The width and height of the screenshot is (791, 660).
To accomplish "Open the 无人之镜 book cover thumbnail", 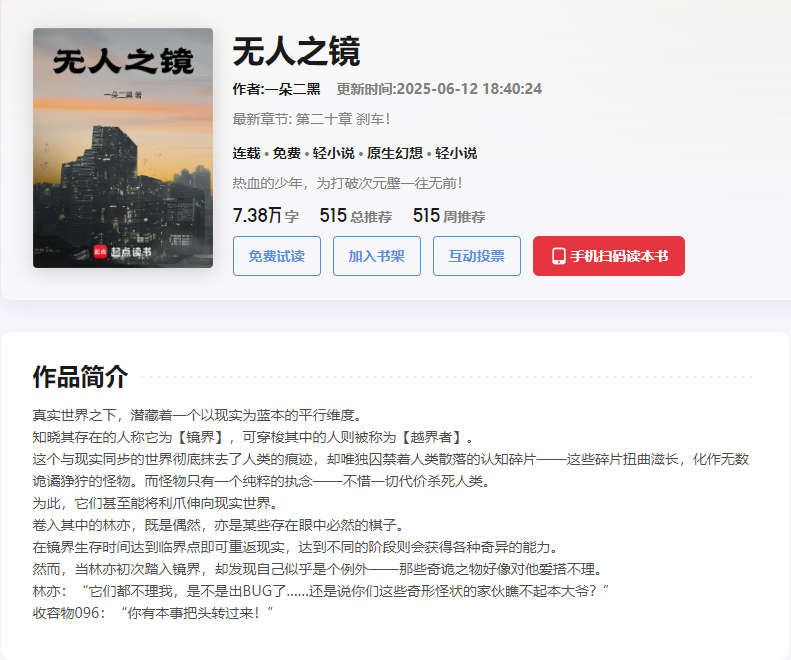I will point(123,148).
